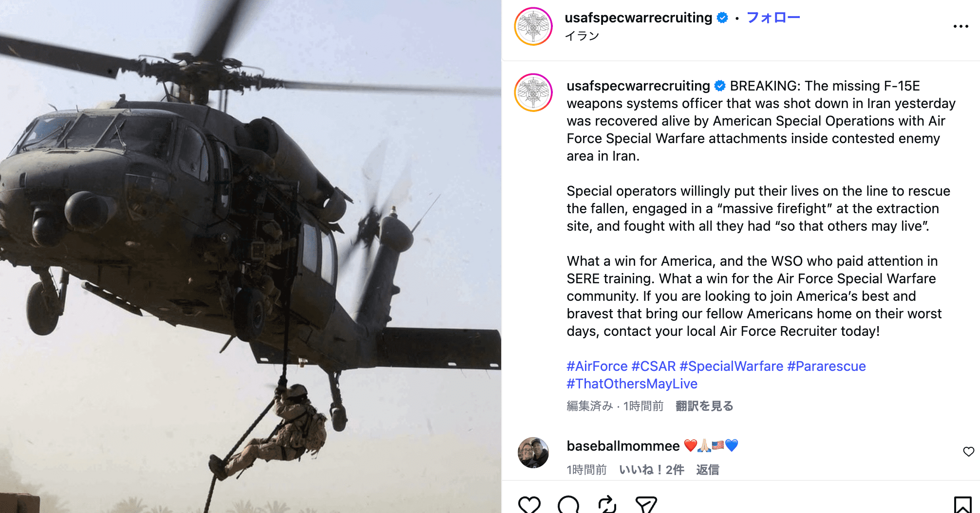Open baseballmommee's profile avatar
The height and width of the screenshot is (513, 980).
click(x=533, y=453)
